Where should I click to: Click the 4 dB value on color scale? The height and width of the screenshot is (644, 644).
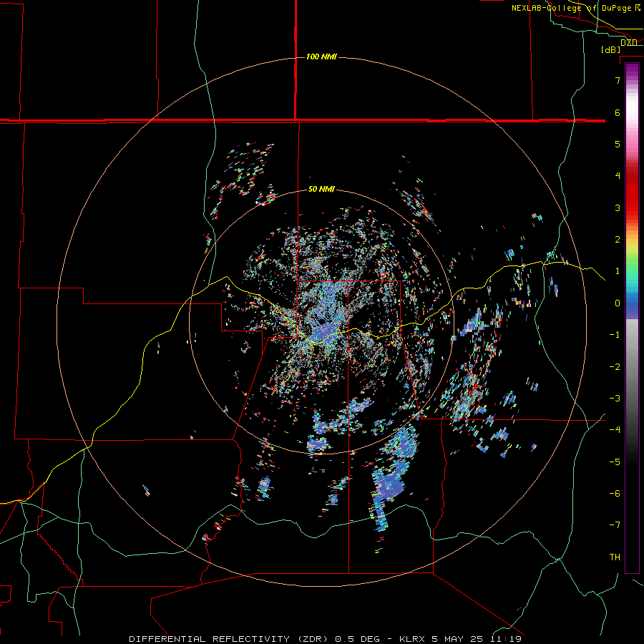pos(618,176)
